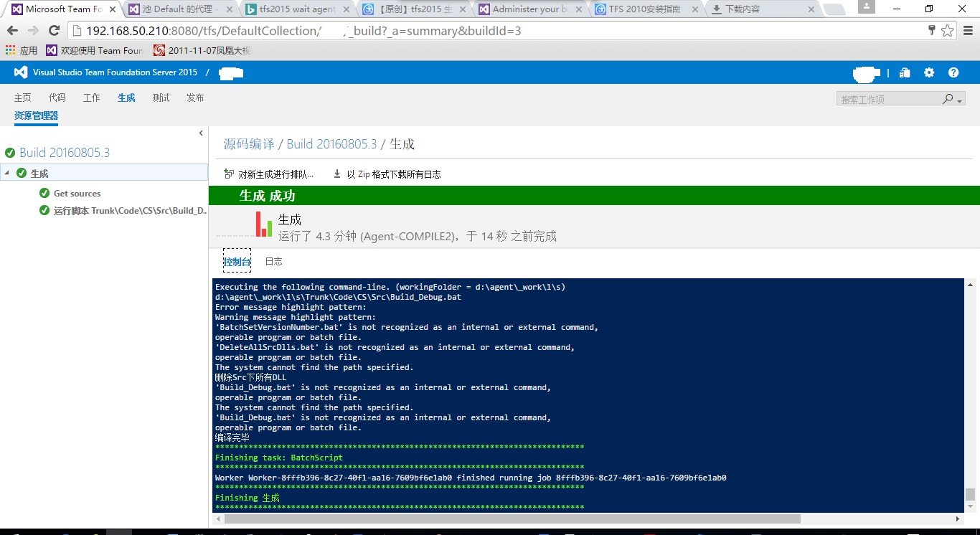Click the redacted user name in TFS header
This screenshot has height=535, width=980.
(x=867, y=73)
